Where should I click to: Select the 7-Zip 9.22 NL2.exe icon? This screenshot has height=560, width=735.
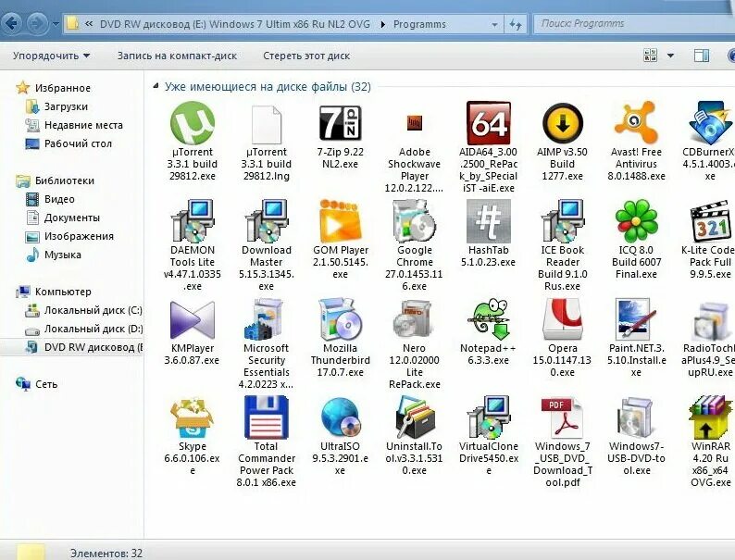pos(341,123)
